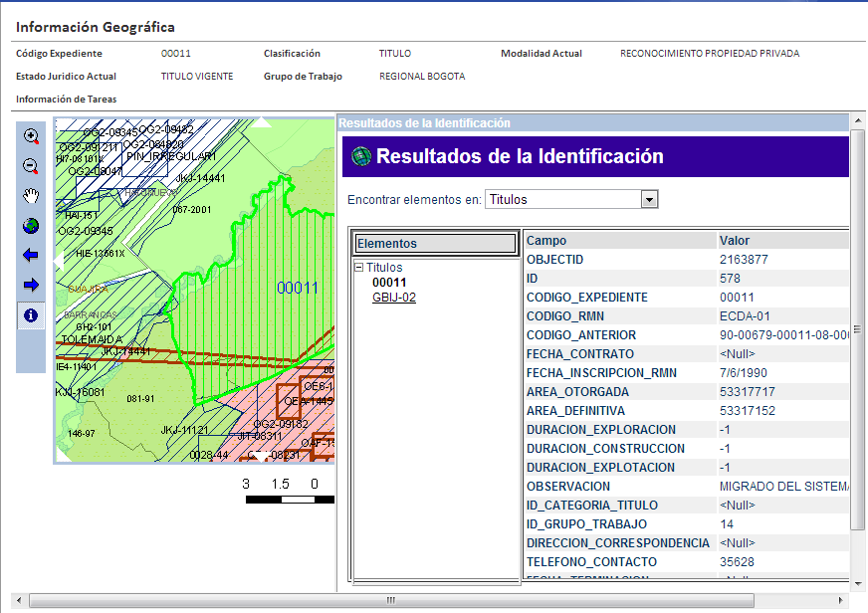This screenshot has width=868, height=613.
Task: Click the TELEFONO_CONTACTO value 35628
Action: tap(737, 562)
